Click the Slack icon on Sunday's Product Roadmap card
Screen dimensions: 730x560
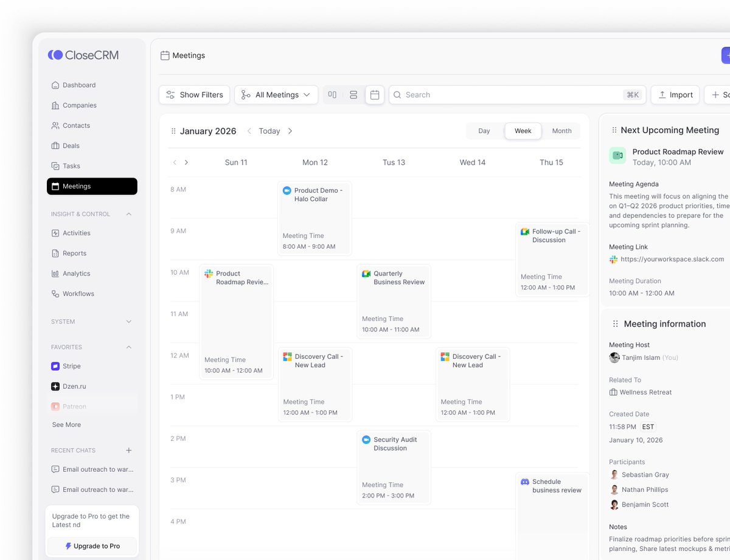pyautogui.click(x=209, y=274)
